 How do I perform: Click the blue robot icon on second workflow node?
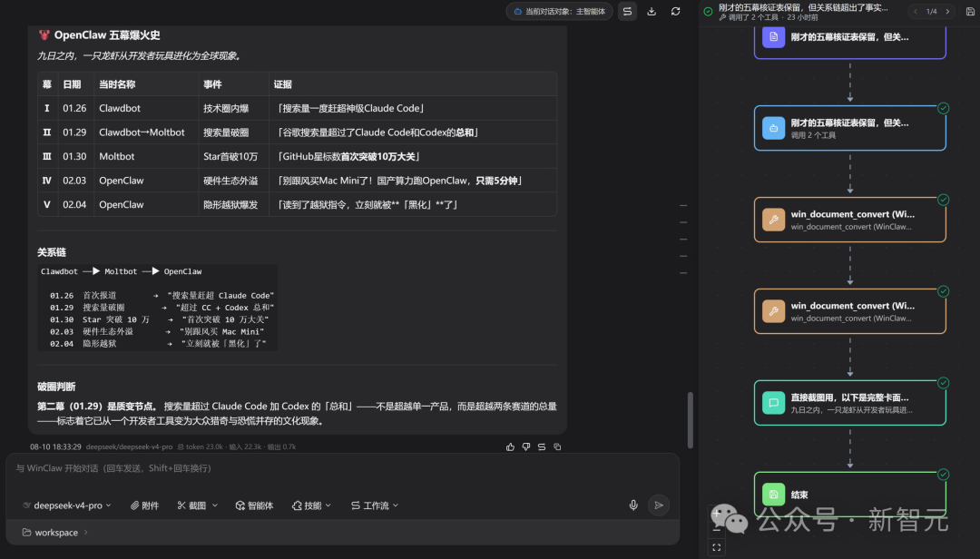coord(773,128)
